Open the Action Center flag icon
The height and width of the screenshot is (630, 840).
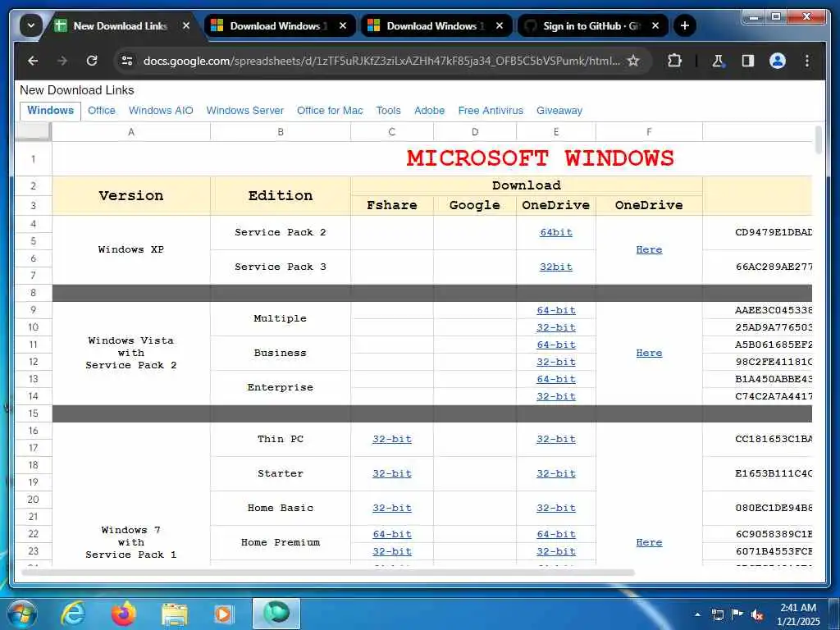tap(737, 614)
